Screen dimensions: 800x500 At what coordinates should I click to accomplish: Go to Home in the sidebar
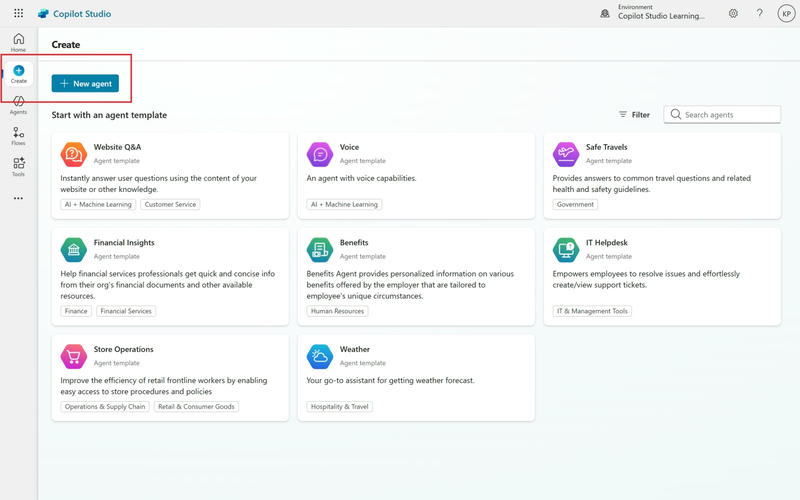click(x=18, y=42)
